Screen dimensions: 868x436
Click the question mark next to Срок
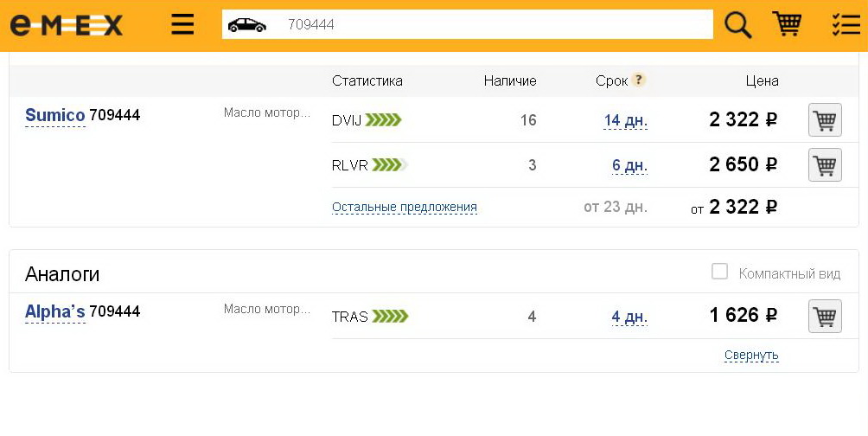point(639,80)
